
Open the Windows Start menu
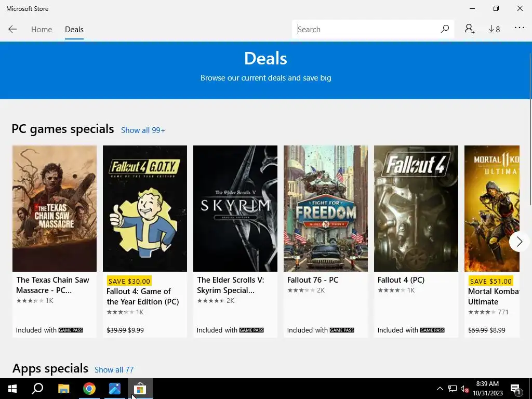[12, 389]
